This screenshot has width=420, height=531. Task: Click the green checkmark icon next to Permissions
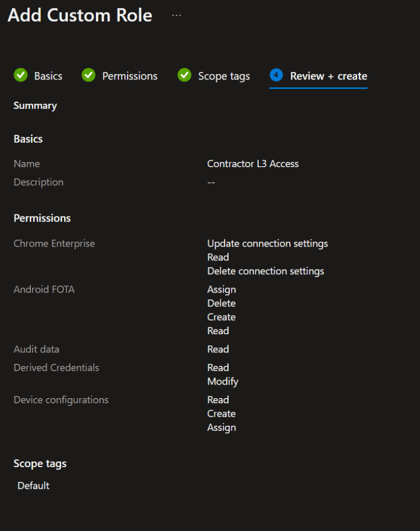pyautogui.click(x=89, y=75)
